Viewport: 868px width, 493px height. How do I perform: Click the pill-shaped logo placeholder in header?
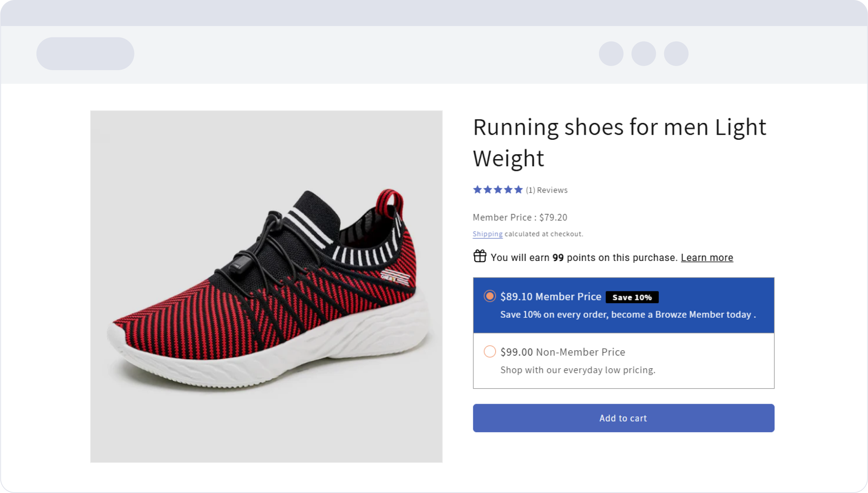(85, 54)
